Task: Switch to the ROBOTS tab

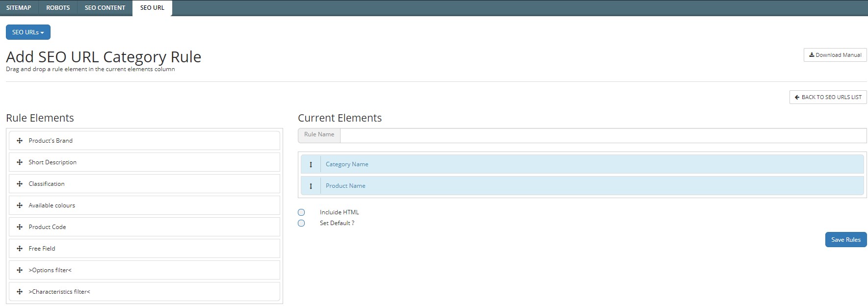Action: [58, 8]
